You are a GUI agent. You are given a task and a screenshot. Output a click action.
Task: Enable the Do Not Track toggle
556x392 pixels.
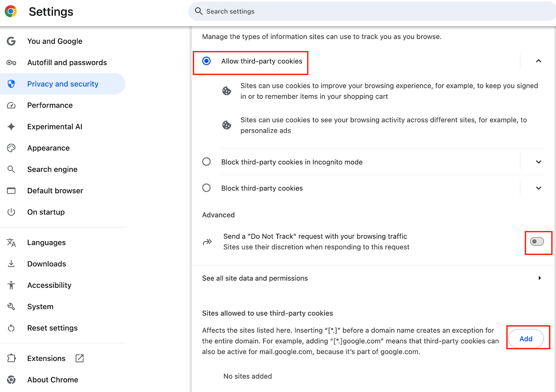[x=537, y=242]
